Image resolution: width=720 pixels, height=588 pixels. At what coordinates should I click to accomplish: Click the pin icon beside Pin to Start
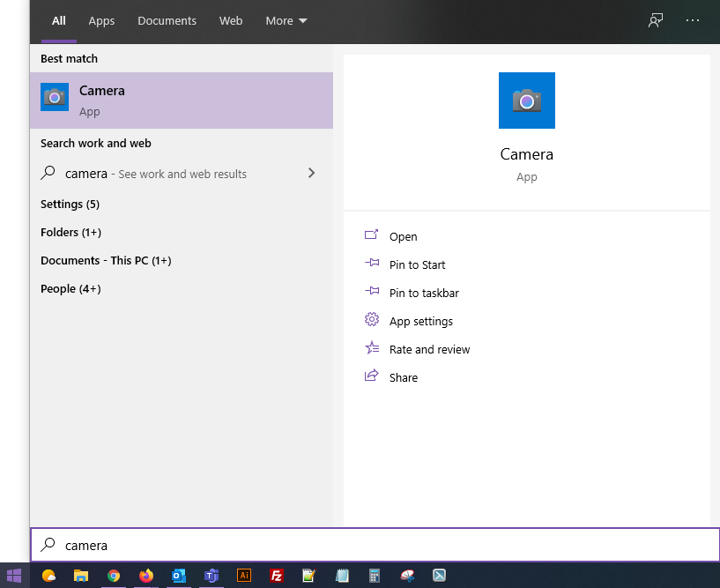point(372,263)
